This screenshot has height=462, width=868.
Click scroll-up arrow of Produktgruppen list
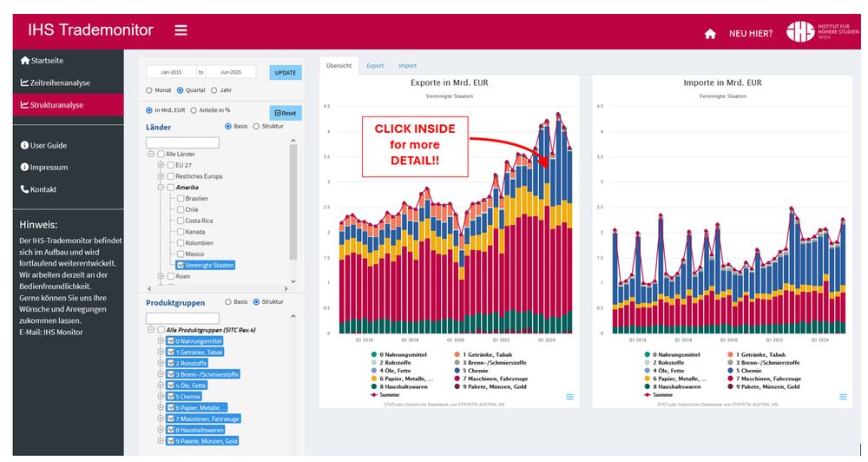coord(293,316)
